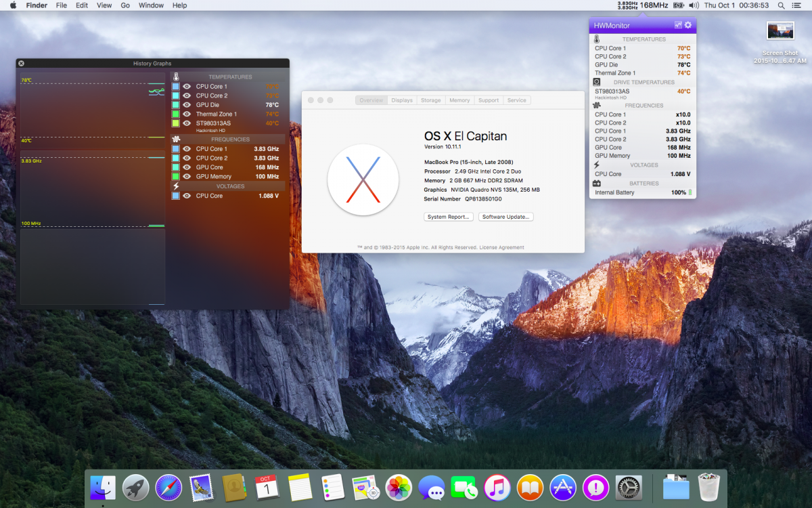
Task: Open iTunes from the dock
Action: click(x=497, y=487)
